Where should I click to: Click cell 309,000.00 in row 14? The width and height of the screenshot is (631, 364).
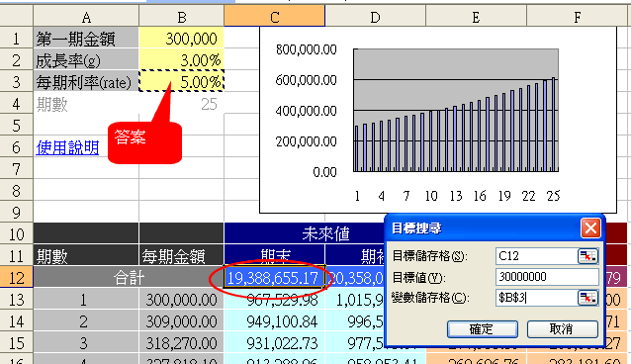182,321
